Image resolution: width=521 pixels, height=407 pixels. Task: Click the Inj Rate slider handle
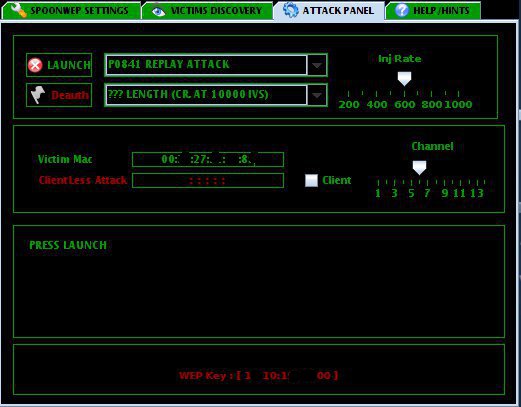coord(404,79)
